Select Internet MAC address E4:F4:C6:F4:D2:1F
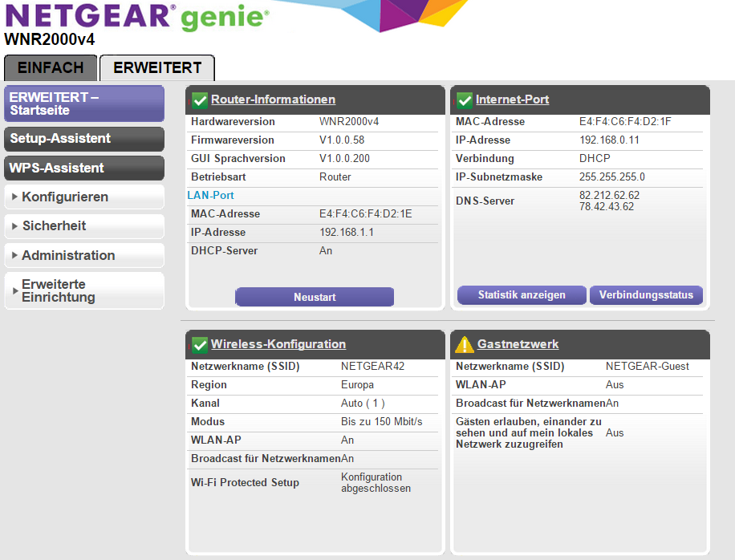This screenshot has height=560, width=735. pos(625,122)
